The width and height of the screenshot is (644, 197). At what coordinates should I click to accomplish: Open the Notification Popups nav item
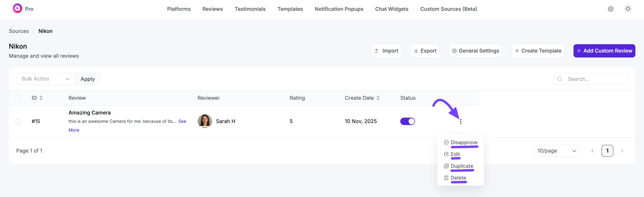pyautogui.click(x=339, y=9)
